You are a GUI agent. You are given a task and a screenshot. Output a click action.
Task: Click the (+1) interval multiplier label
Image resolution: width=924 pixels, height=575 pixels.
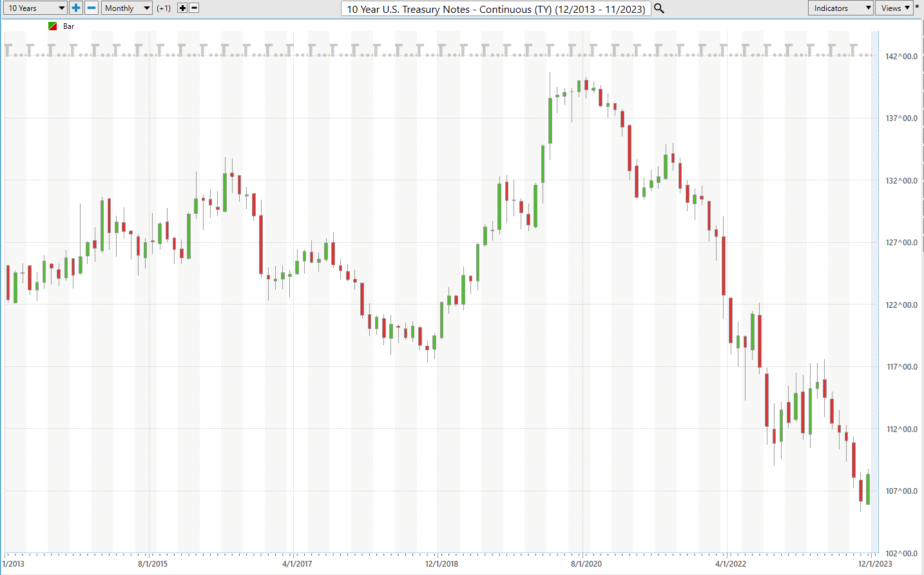coord(164,8)
